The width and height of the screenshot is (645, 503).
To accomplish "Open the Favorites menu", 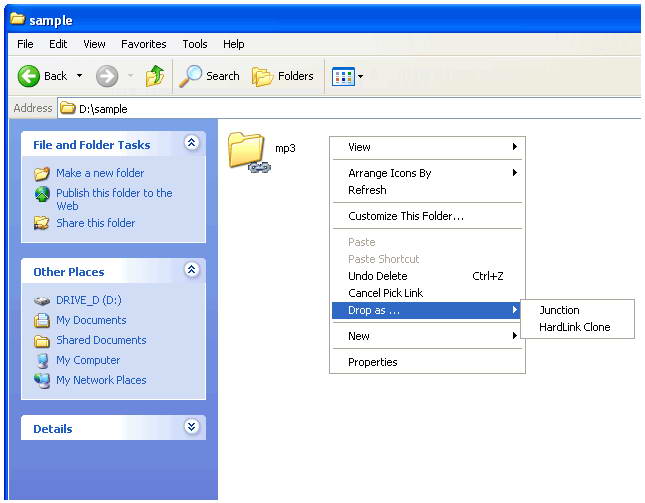I will [x=143, y=44].
